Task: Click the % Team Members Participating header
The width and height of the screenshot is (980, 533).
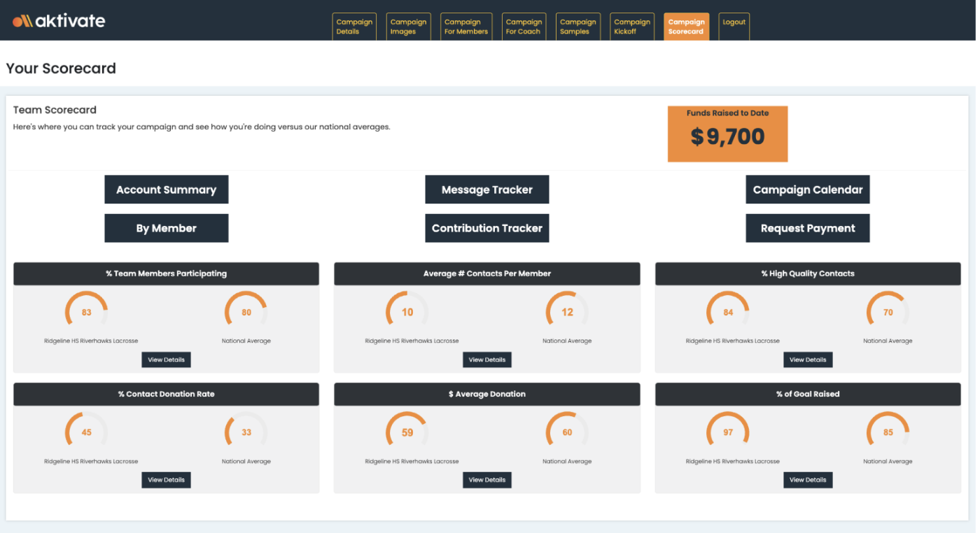Action: 166,273
